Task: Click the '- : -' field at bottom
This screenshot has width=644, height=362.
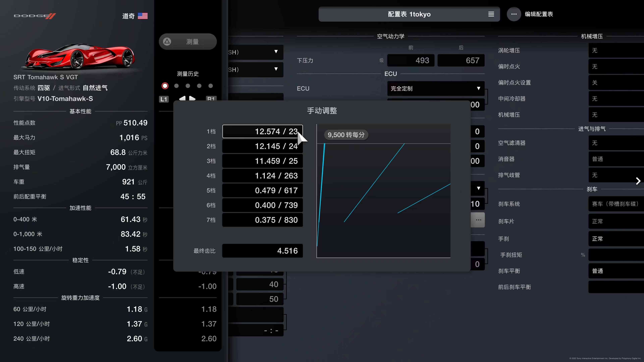Action: tap(256, 330)
